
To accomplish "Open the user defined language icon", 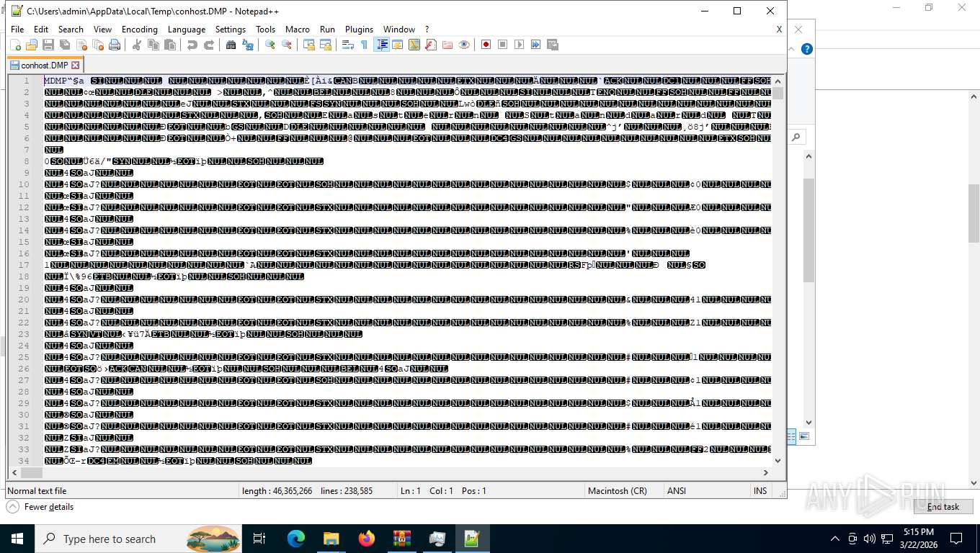I will click(x=398, y=45).
